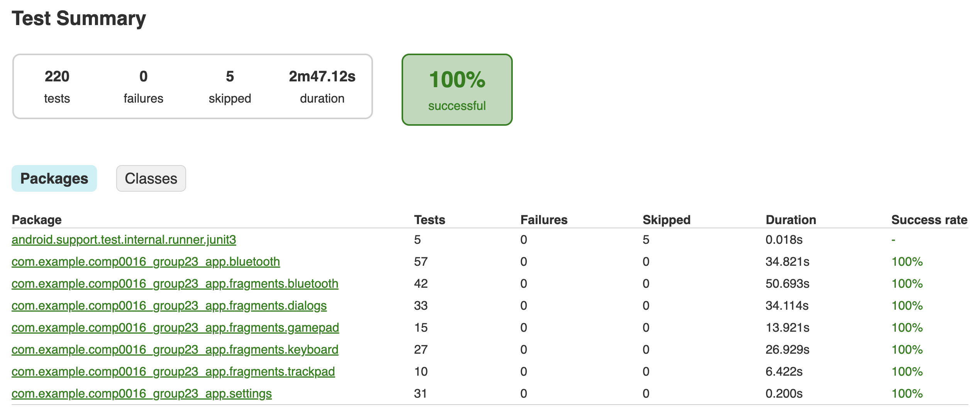Click the 2m47.12s duration counter
The width and height of the screenshot is (980, 415).
click(322, 86)
